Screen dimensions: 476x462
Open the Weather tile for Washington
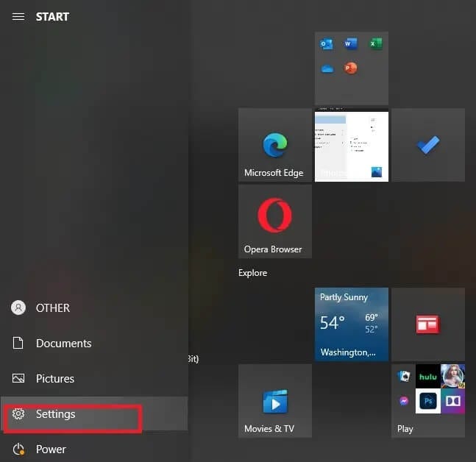pos(351,324)
